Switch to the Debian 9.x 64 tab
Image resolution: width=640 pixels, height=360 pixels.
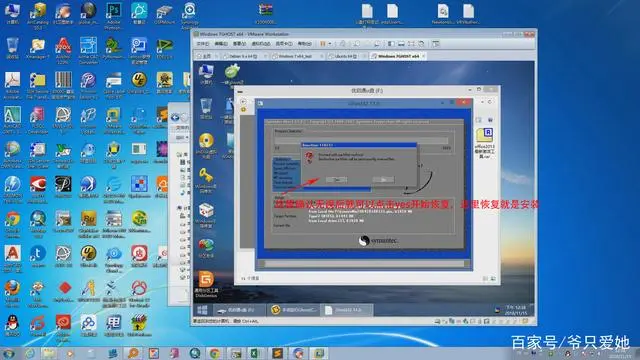pyautogui.click(x=243, y=56)
